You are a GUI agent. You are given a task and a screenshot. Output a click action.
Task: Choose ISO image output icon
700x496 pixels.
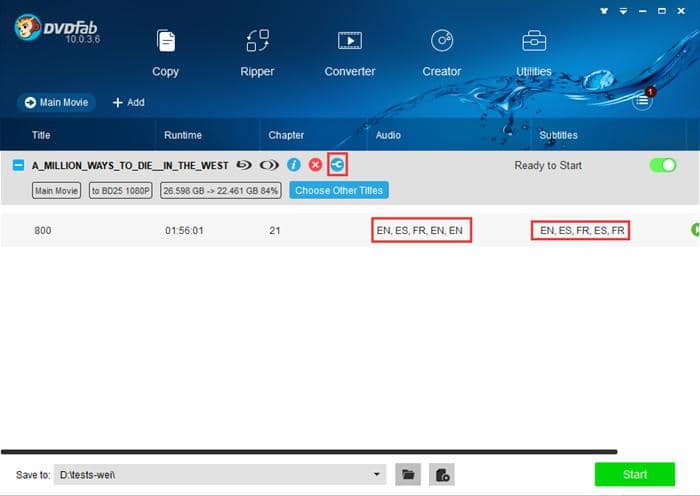[442, 474]
